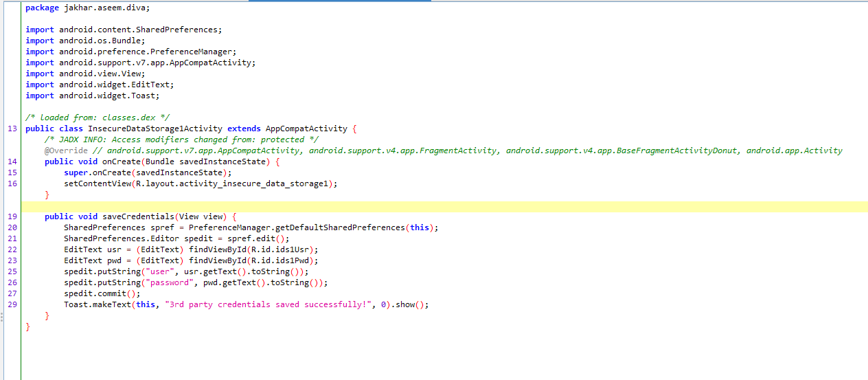Click the JADX INFO access modifiers comment
This screenshot has width=868, height=380.
[181, 139]
